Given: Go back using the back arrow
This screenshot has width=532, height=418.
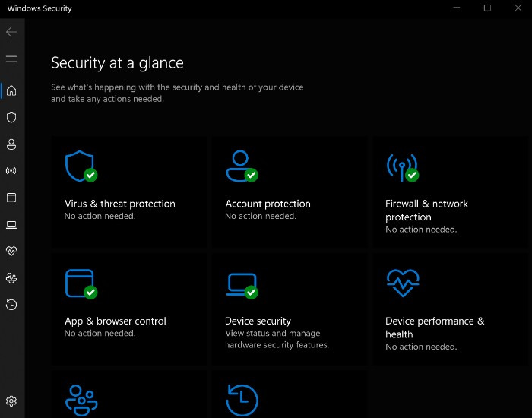Looking at the screenshot, I should (11, 32).
